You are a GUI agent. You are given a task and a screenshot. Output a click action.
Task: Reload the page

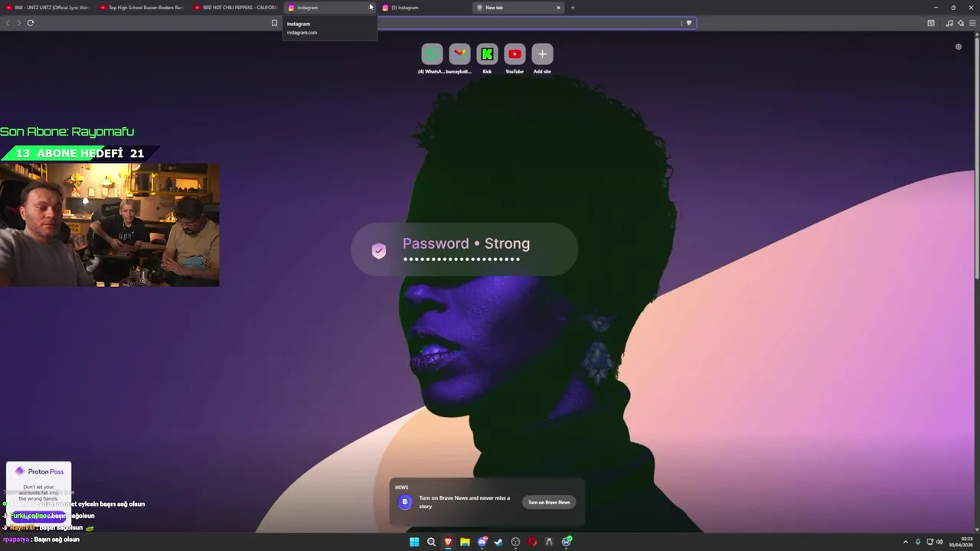(31, 23)
